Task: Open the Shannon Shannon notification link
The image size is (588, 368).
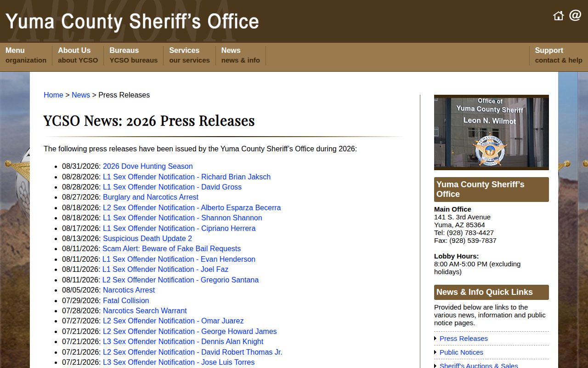Action: 182,218
